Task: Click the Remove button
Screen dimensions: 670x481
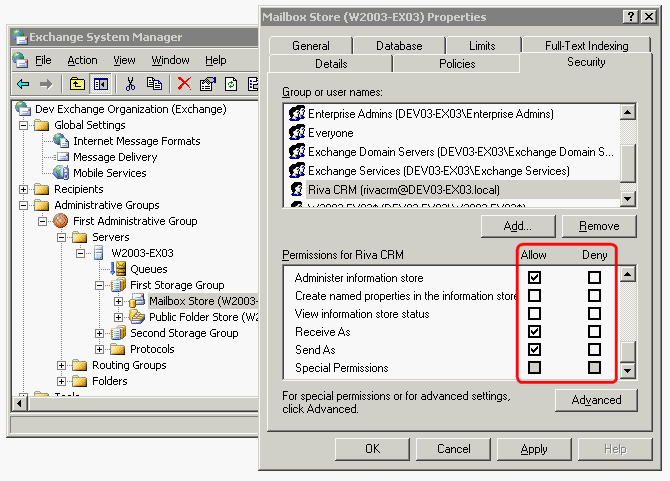Action: coord(599,226)
